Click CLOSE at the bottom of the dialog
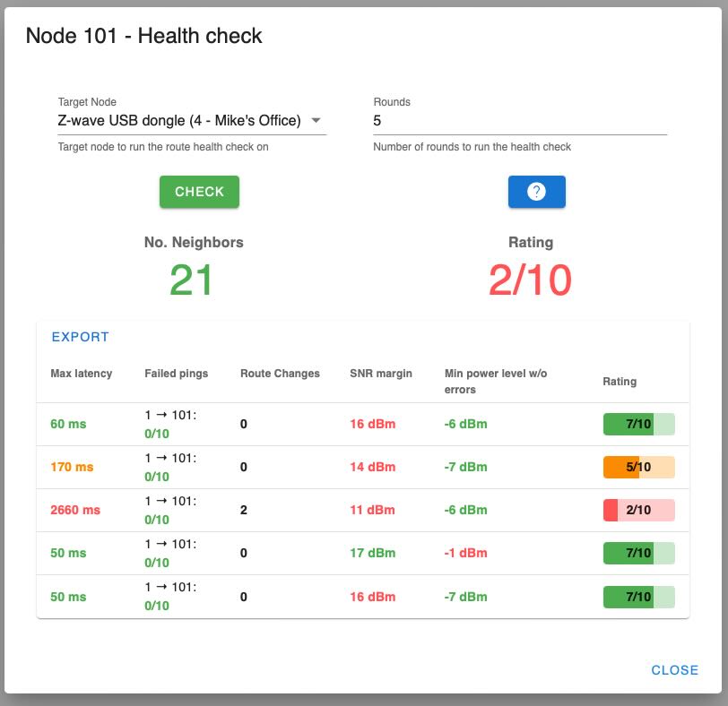 click(673, 669)
